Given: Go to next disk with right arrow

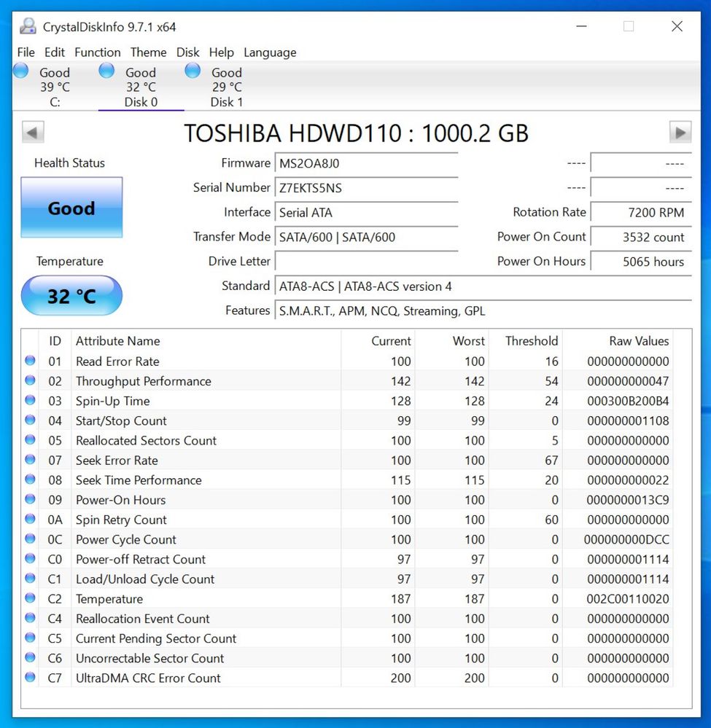Looking at the screenshot, I should (x=680, y=133).
